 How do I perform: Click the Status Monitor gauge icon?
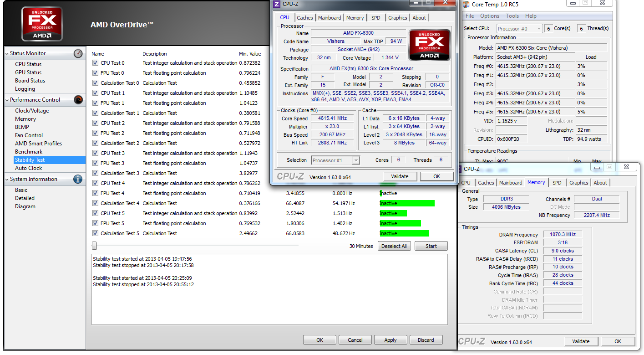click(78, 53)
